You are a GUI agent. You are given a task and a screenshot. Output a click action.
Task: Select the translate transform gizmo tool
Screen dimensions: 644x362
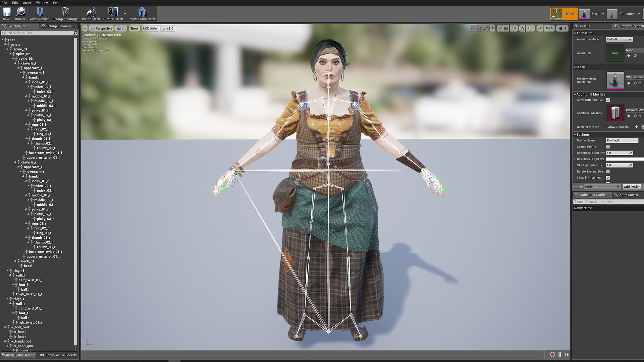point(473,28)
